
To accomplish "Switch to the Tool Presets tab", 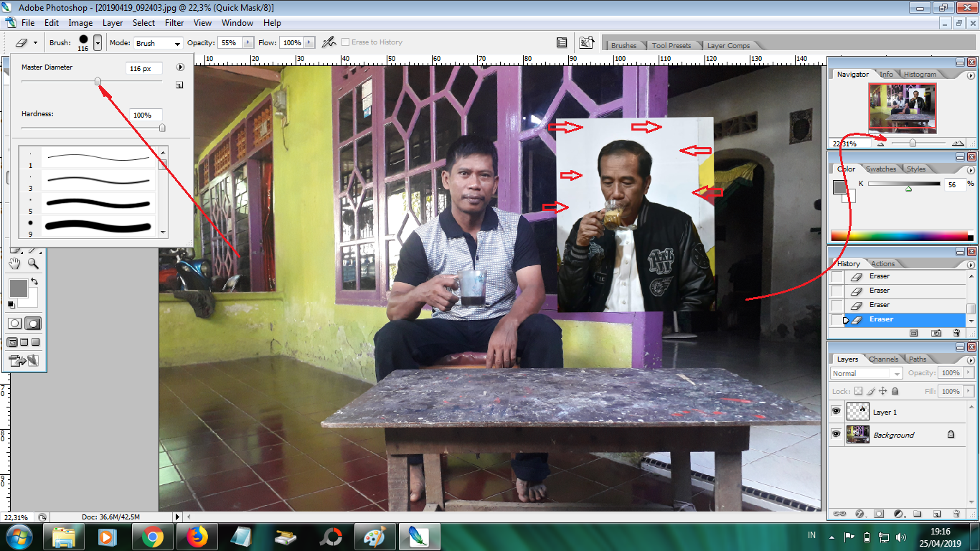I will [671, 45].
